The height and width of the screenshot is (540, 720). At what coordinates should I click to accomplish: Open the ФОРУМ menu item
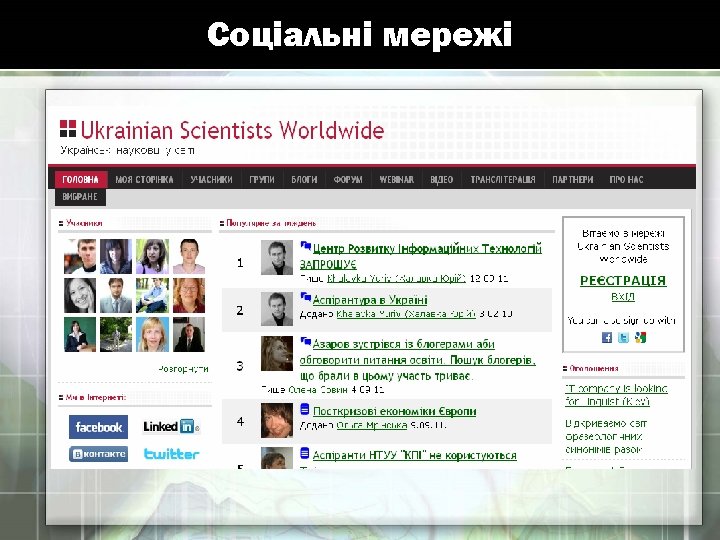tap(348, 180)
